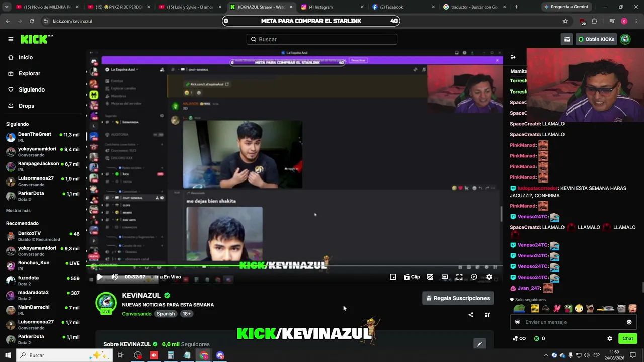Image resolution: width=644 pixels, height=362 pixels.
Task: Open the playback speed clock icon in the player
Action: pos(474,277)
